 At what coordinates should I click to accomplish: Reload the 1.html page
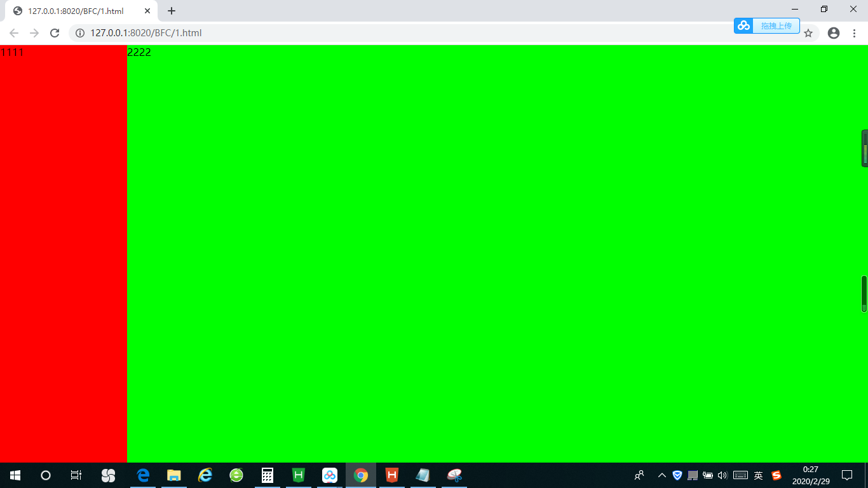click(x=55, y=33)
